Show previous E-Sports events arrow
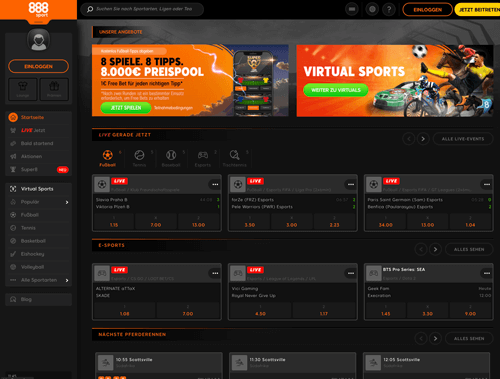Viewport: 500px width, 379px height. [x=421, y=249]
